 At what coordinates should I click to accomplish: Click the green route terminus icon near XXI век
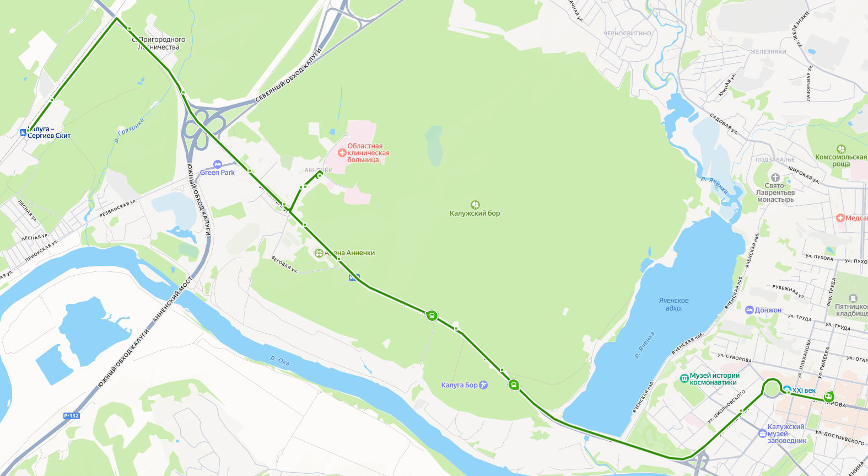828,397
